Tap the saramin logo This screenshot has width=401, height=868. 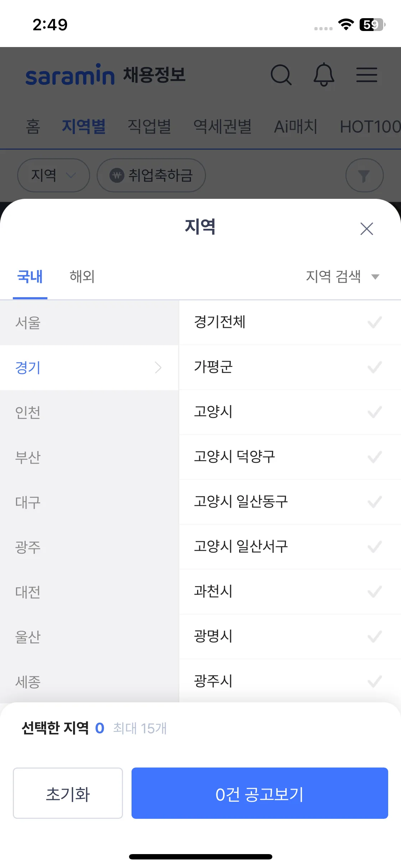(70, 75)
